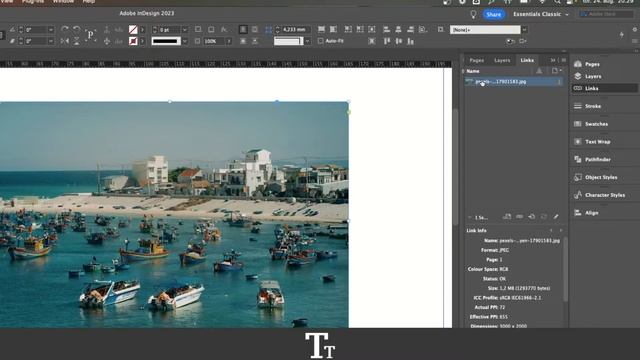640x360 pixels.
Task: Sort links by Name column header
Action: click(473, 71)
